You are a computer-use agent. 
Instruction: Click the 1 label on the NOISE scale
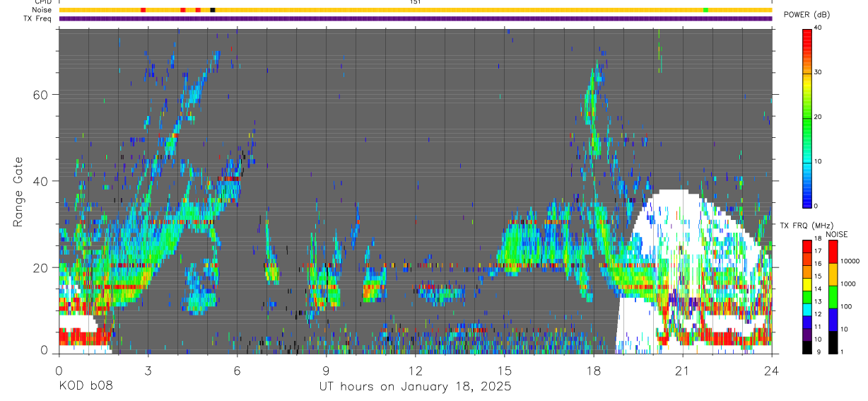[842, 351]
